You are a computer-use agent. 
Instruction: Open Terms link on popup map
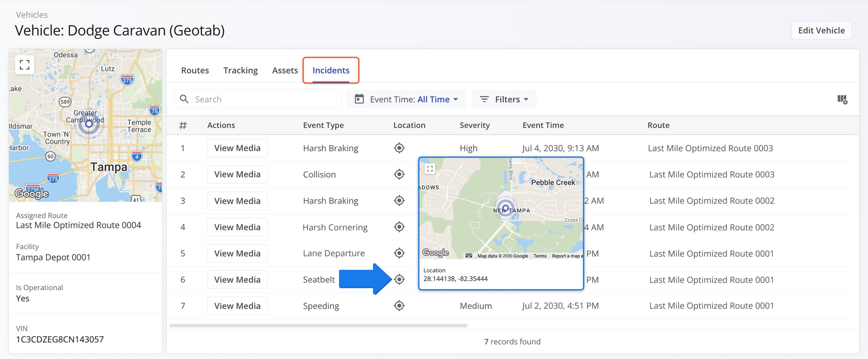click(x=540, y=256)
